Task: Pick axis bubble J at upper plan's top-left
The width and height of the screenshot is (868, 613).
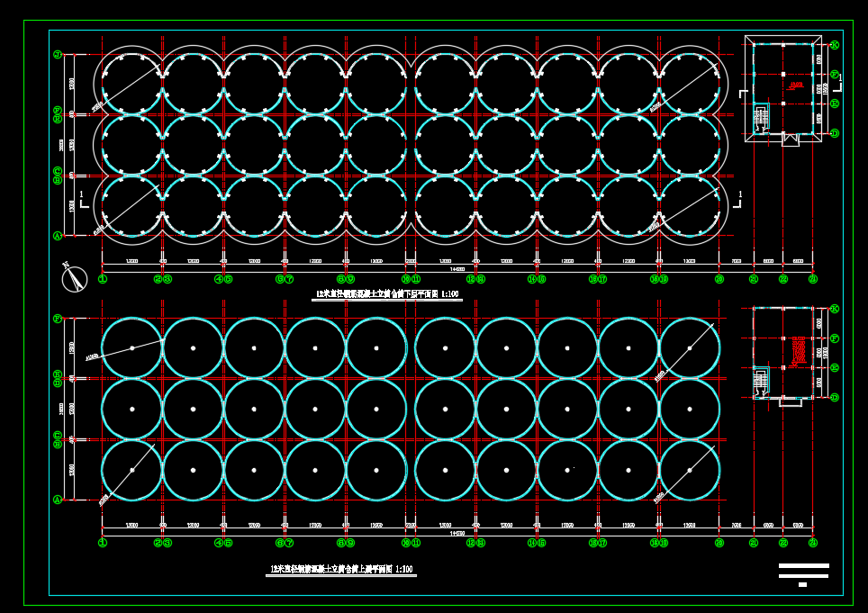Action: point(58,55)
